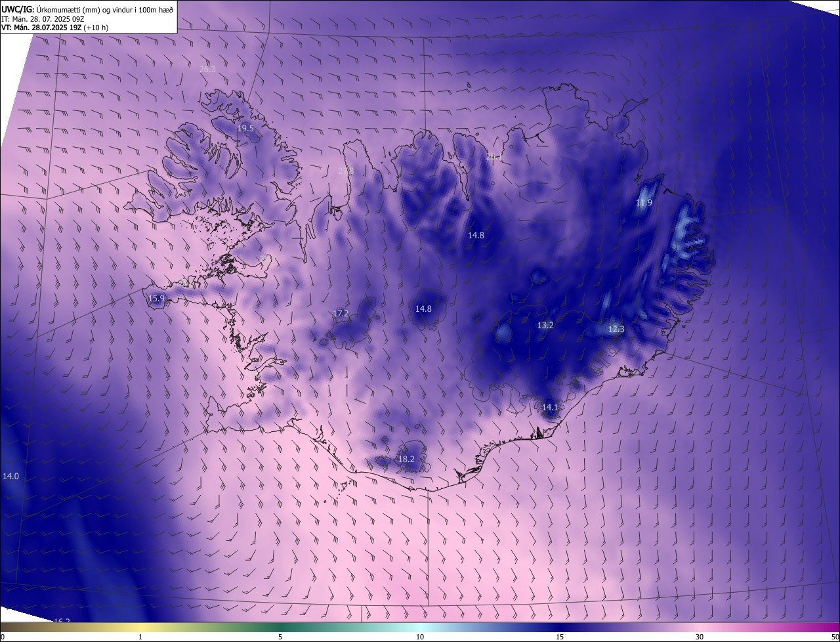The height and width of the screenshot is (642, 840).
Task: Click the 17.2 value on the map
Action: coord(341,314)
